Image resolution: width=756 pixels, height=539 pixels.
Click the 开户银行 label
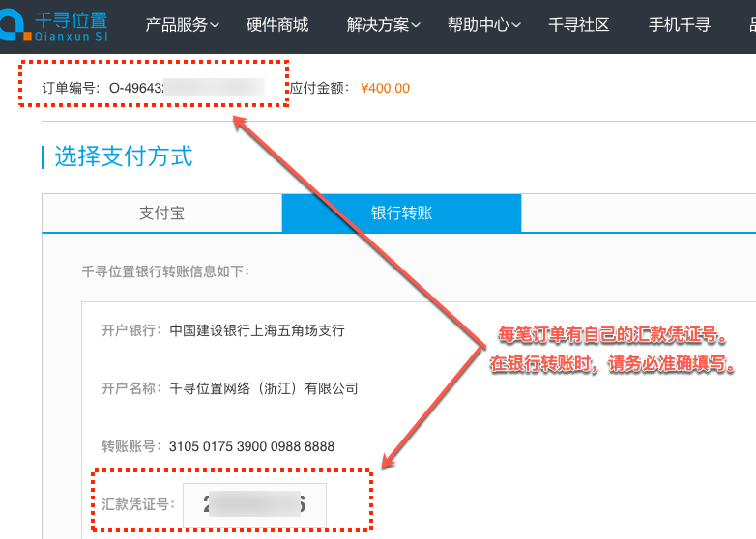tap(131, 330)
